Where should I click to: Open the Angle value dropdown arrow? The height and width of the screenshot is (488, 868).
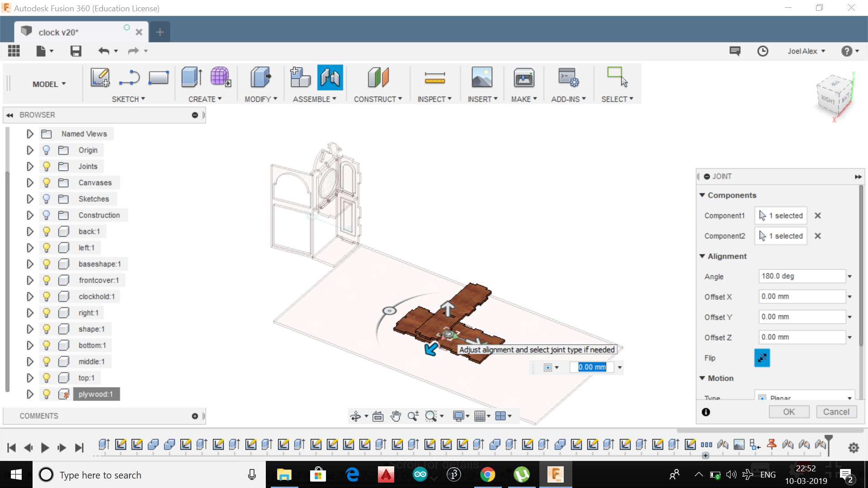(x=849, y=276)
